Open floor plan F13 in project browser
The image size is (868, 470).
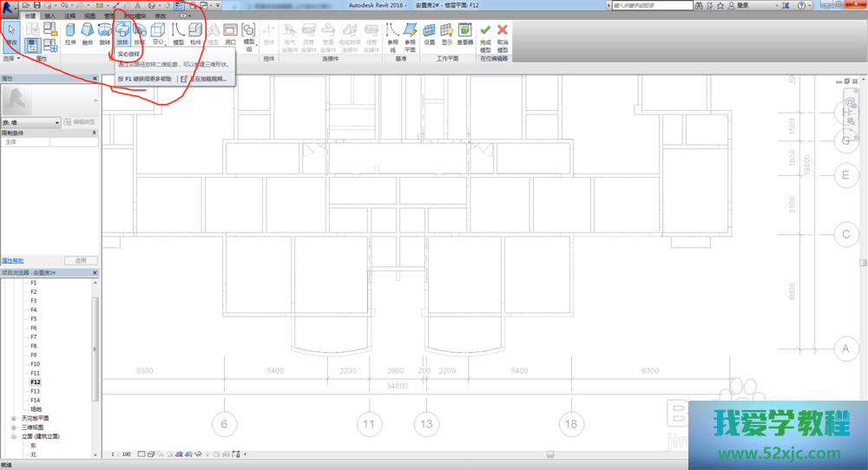point(35,391)
